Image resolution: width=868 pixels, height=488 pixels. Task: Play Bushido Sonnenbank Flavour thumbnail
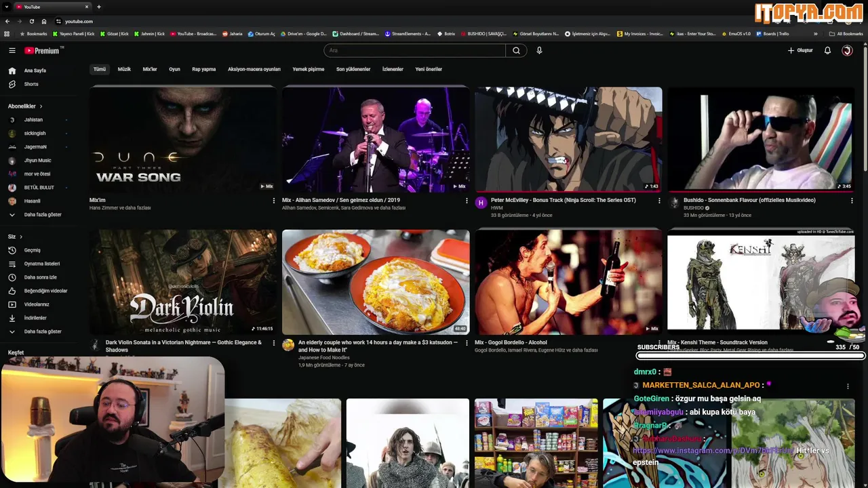tap(761, 139)
